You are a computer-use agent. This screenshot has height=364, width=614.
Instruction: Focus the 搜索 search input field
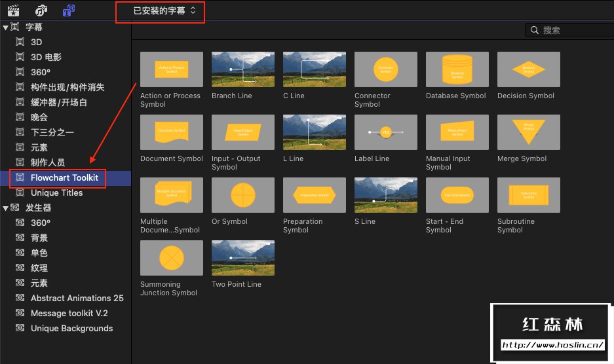(569, 30)
